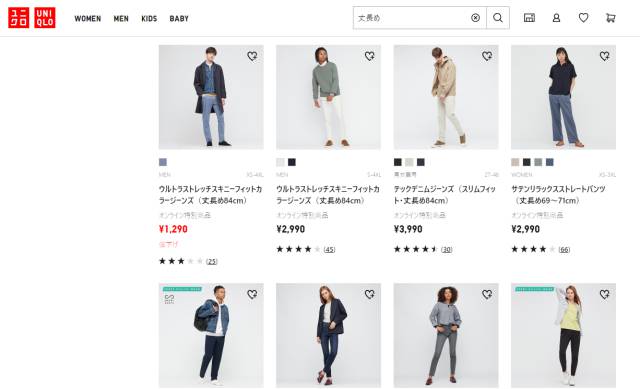Click the UNIQLO logo to go home
The width and height of the screenshot is (640, 389).
(x=32, y=18)
